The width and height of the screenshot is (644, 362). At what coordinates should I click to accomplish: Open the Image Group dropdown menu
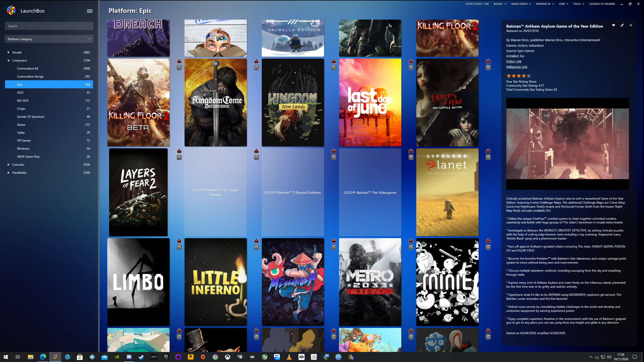pos(521,4)
